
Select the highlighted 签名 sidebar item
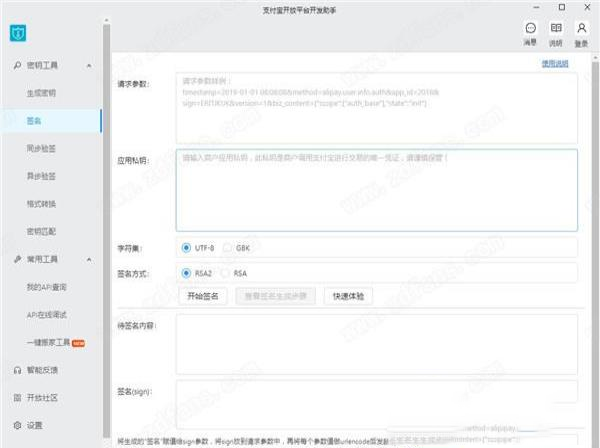pos(51,121)
